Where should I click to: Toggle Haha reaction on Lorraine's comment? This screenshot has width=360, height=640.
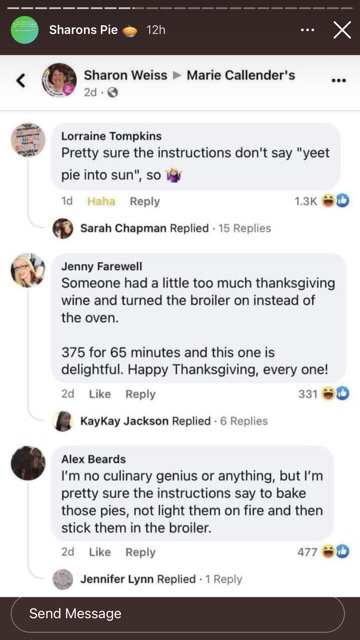(101, 201)
